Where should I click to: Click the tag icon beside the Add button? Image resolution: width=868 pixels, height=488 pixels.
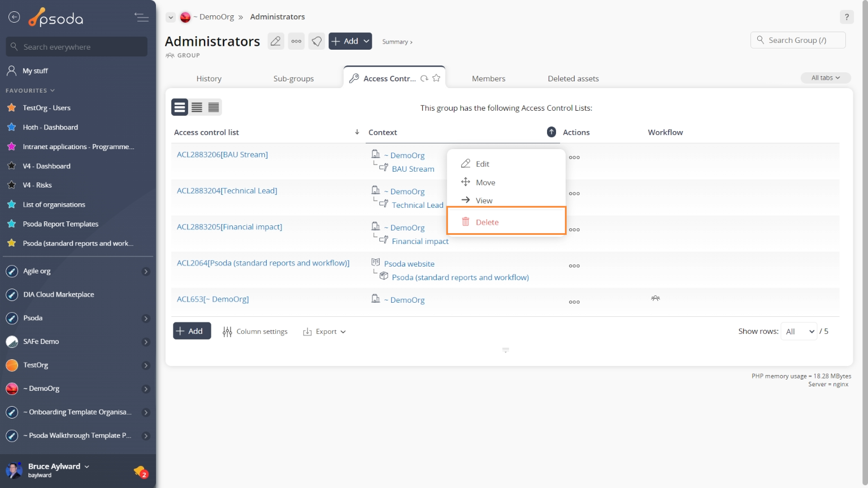tap(317, 41)
